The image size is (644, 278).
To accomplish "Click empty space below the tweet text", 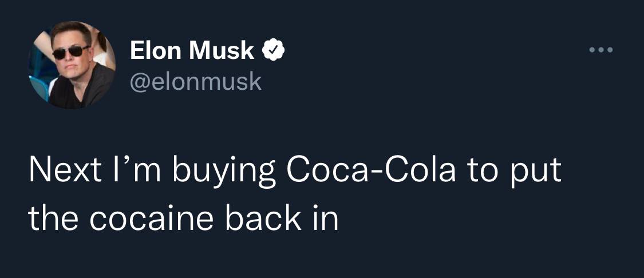I will (x=321, y=257).
